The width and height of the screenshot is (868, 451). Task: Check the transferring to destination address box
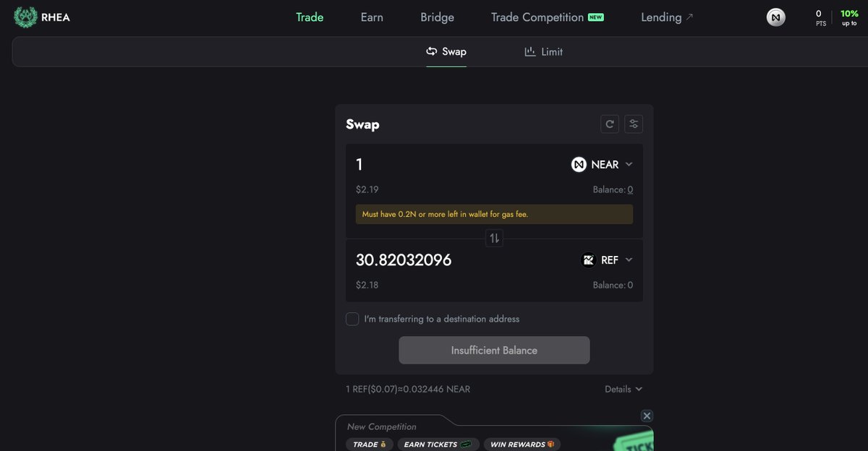(x=352, y=319)
